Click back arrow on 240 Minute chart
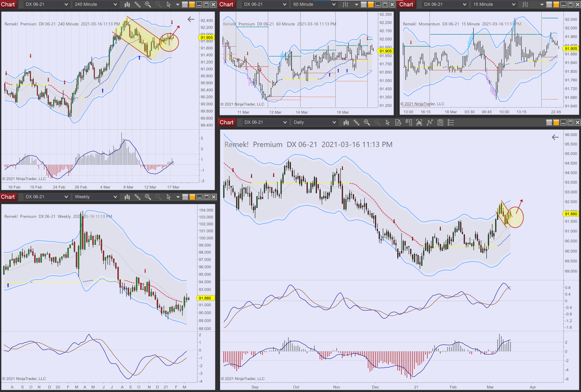Viewport: 581px width, 392px height. tap(191, 19)
